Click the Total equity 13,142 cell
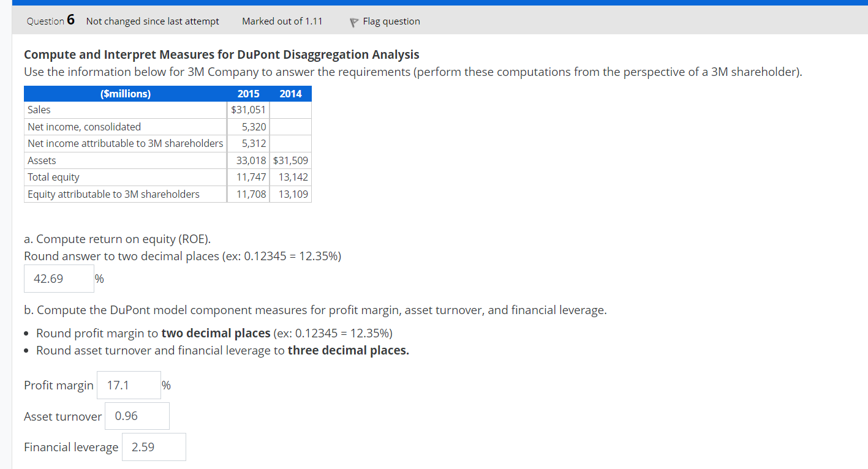The width and height of the screenshot is (868, 469). [295, 177]
